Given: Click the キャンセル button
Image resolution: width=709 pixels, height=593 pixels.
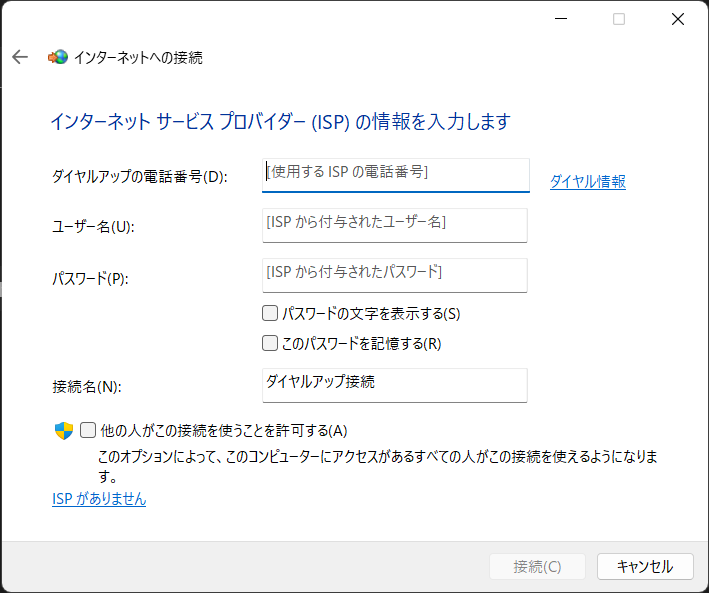Looking at the screenshot, I should [x=645, y=566].
